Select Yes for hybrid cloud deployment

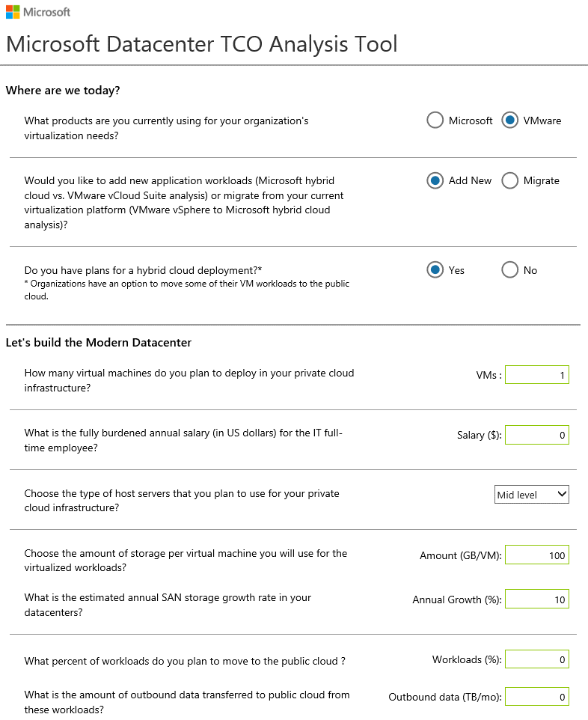pos(435,270)
